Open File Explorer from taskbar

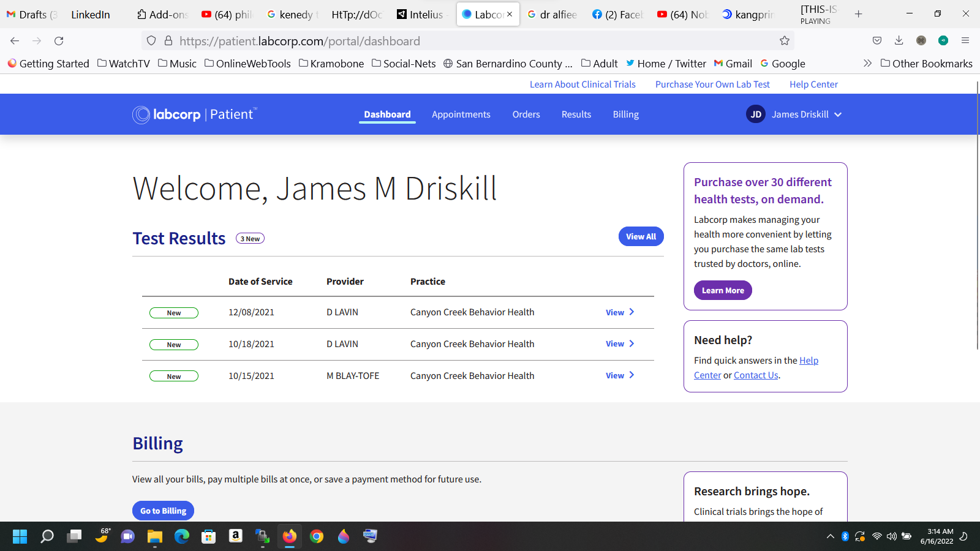click(154, 536)
